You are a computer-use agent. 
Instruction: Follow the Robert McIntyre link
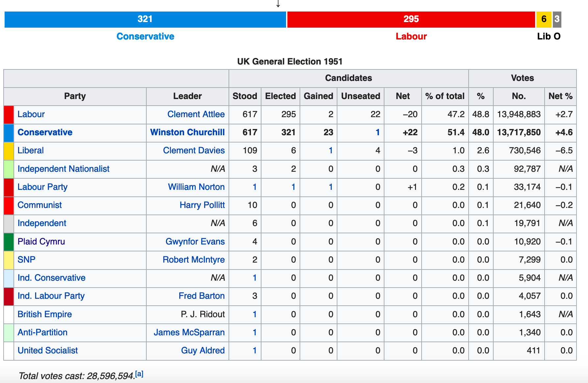(x=194, y=260)
